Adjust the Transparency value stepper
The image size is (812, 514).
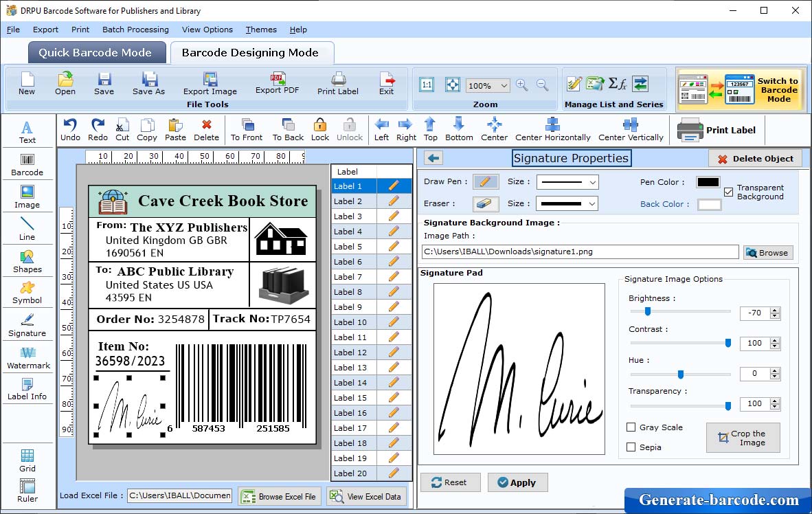point(775,403)
